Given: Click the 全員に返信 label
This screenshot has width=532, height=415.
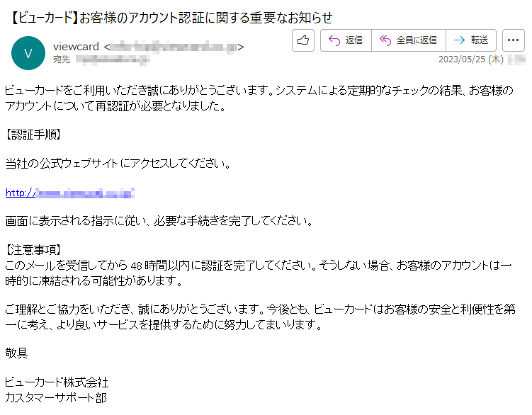Looking at the screenshot, I should tap(417, 40).
